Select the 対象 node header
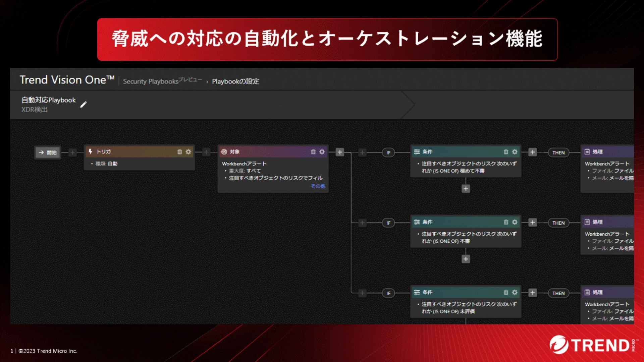The width and height of the screenshot is (644, 362). point(273,152)
